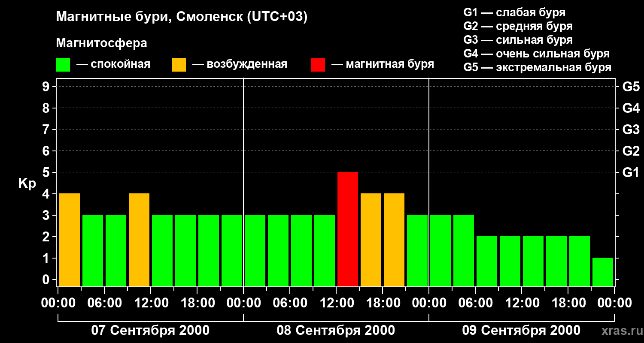The height and width of the screenshot is (343, 644).
Task: Click the yellow 'возбужденная' legend swatch
Action: [x=179, y=65]
